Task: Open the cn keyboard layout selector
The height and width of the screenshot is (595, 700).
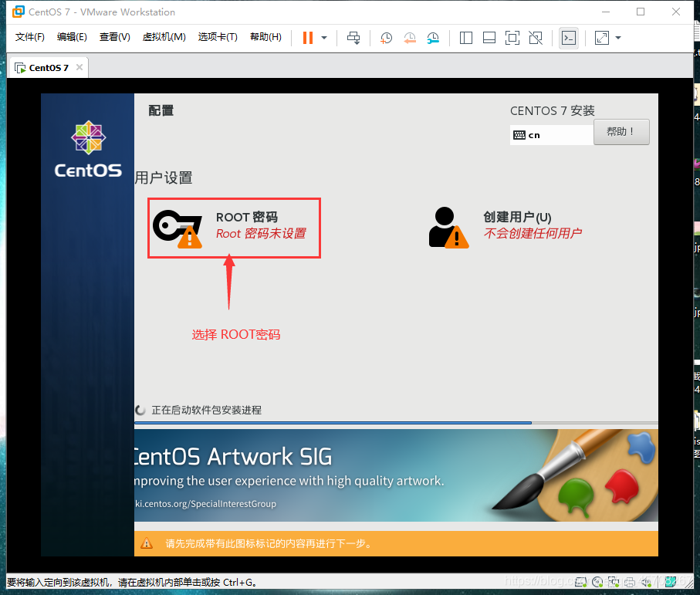Action: [x=551, y=134]
